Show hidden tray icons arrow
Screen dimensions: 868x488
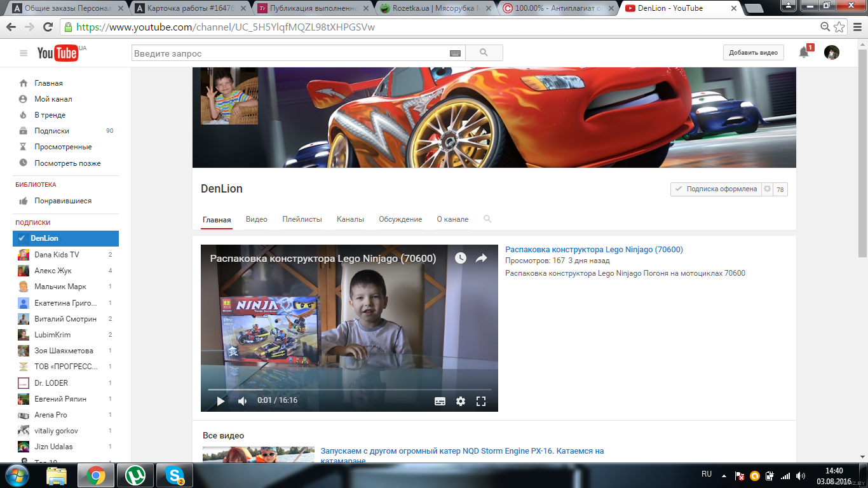point(724,475)
